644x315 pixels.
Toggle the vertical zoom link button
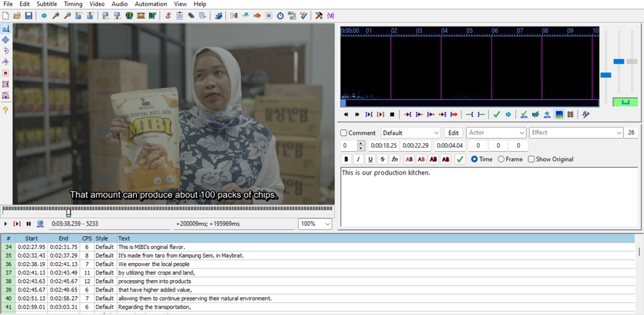coord(625,101)
